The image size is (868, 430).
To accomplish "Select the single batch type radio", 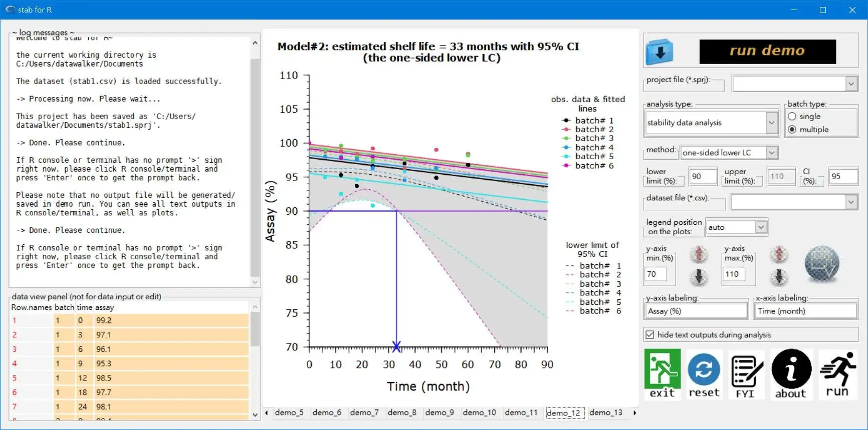I will click(x=792, y=116).
